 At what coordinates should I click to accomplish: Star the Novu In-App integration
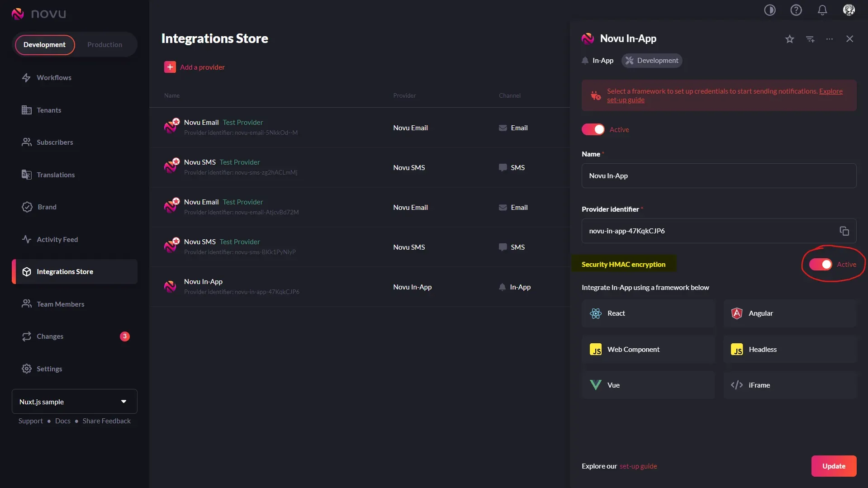coord(790,39)
